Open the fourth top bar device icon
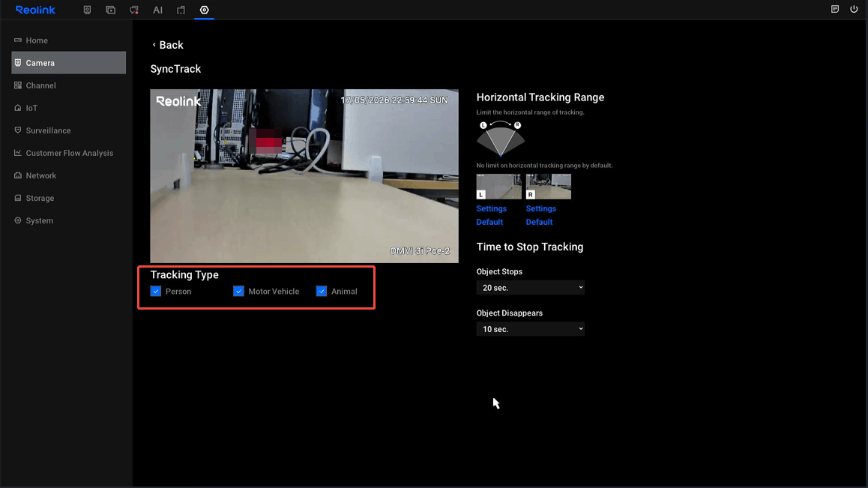This screenshot has width=868, height=488. point(181,10)
